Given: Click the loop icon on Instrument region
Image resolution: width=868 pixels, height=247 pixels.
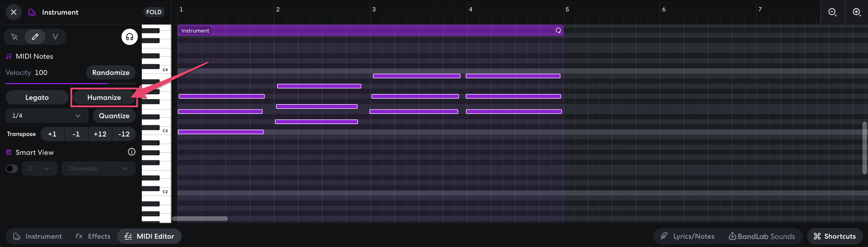Looking at the screenshot, I should pos(558,31).
